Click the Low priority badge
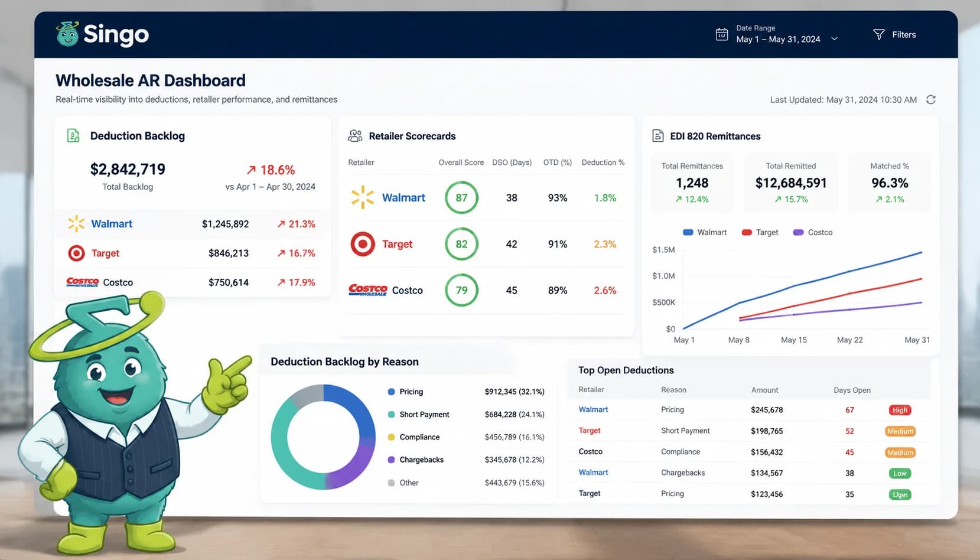980x560 pixels. [x=900, y=473]
